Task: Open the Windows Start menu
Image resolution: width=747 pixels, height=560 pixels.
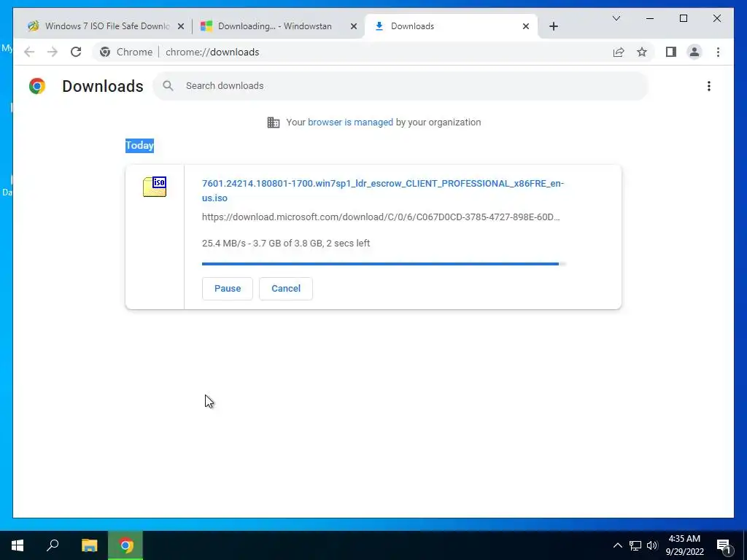Action: tap(18, 545)
